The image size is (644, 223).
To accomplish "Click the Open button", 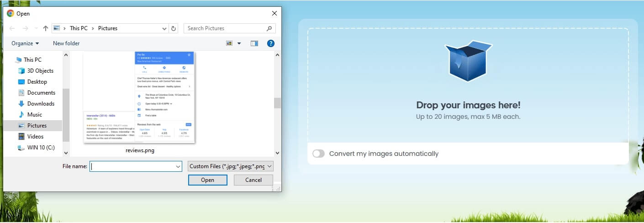I will coord(207,180).
